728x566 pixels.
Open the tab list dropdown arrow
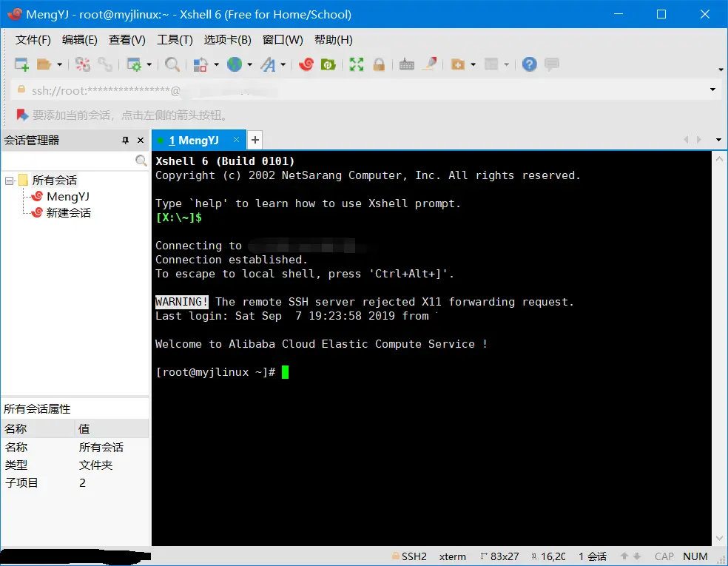tap(718, 140)
